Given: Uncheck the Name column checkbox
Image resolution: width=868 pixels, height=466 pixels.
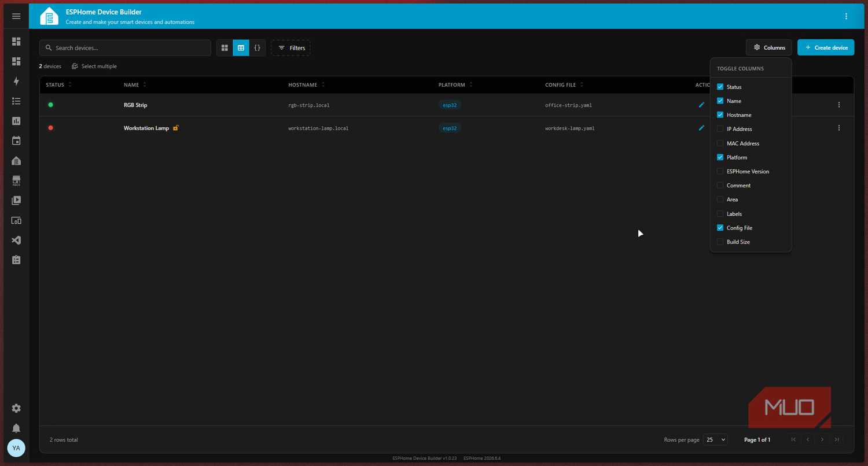Looking at the screenshot, I should 720,101.
